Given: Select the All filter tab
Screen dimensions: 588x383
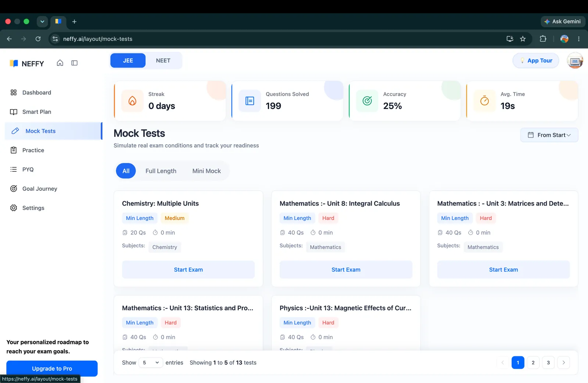Looking at the screenshot, I should [x=126, y=171].
